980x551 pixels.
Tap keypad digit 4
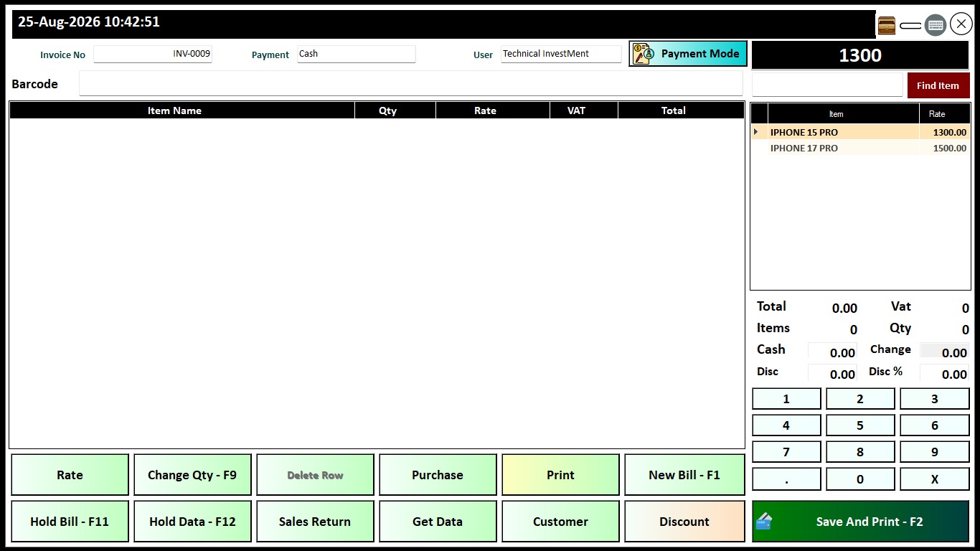786,425
